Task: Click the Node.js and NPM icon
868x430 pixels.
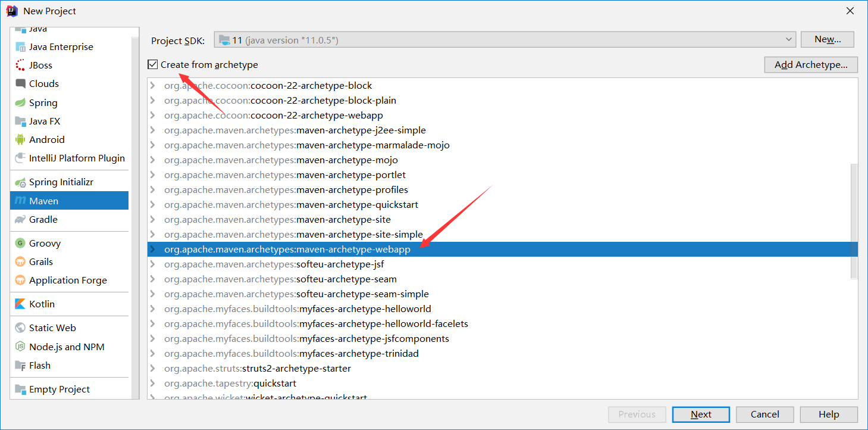Action: point(21,347)
